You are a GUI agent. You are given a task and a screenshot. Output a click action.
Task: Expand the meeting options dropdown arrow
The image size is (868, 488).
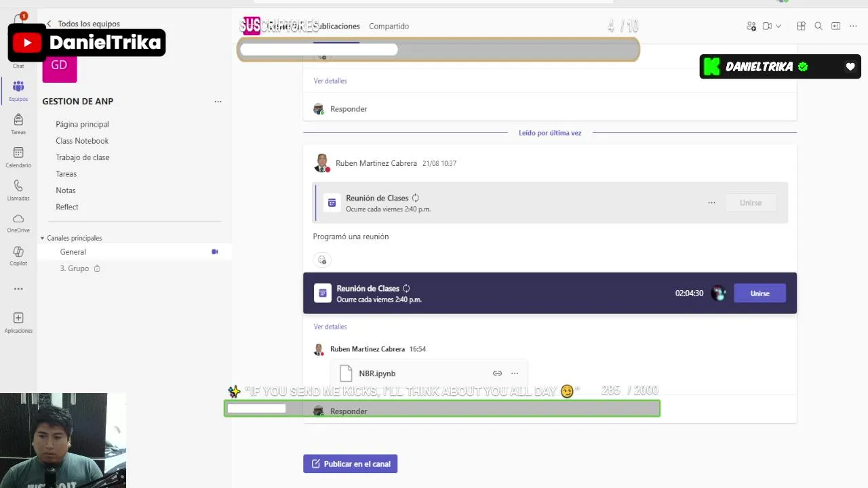coord(778,26)
